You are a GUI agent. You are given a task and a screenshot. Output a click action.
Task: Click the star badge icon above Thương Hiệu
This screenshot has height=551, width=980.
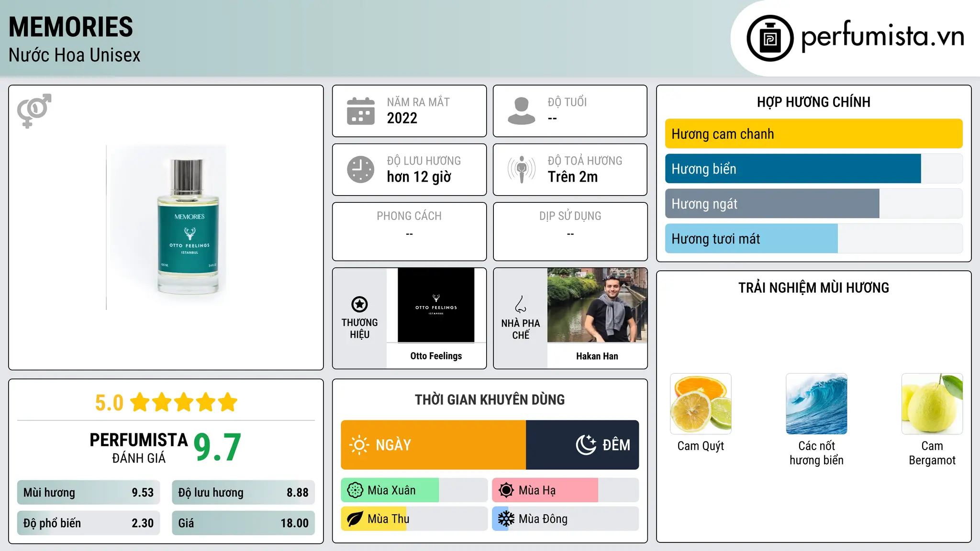(359, 304)
